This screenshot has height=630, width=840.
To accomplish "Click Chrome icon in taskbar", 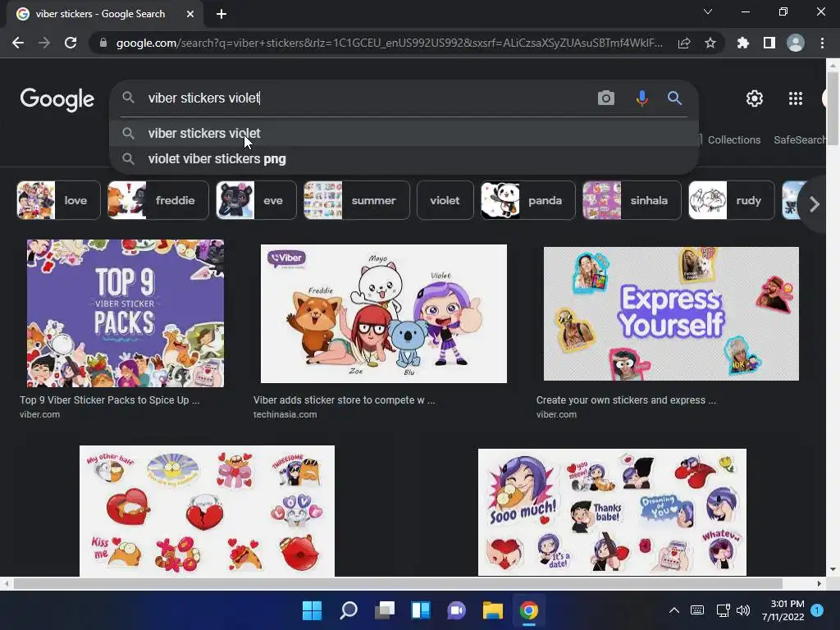I will tap(528, 610).
